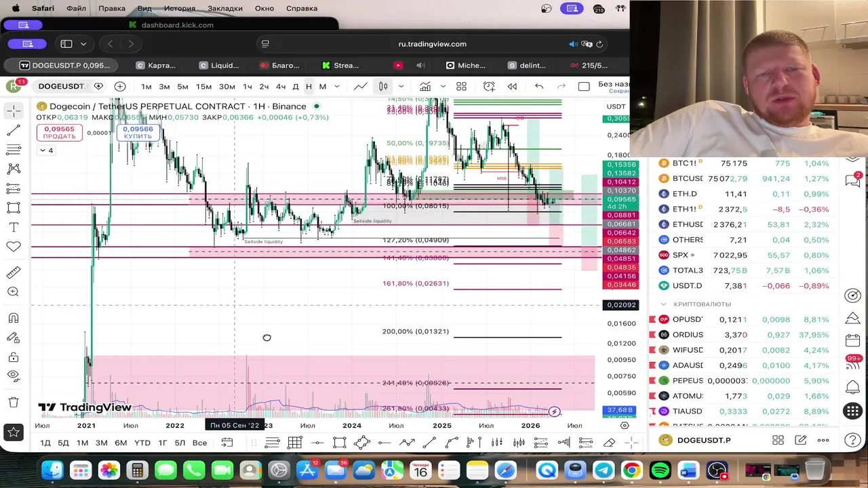This screenshot has width=868, height=488.
Task: Select SPX row in watchlist
Action: coord(744,256)
